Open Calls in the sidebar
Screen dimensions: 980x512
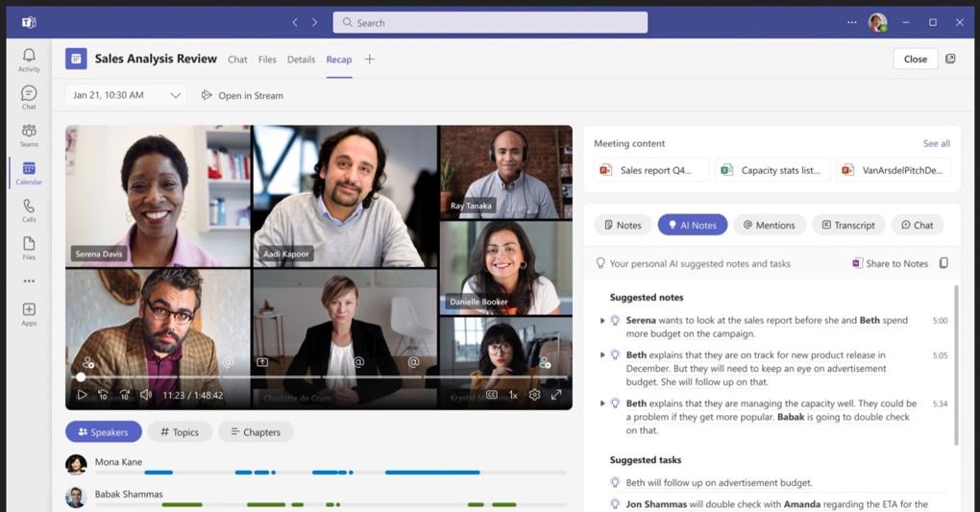tap(29, 210)
